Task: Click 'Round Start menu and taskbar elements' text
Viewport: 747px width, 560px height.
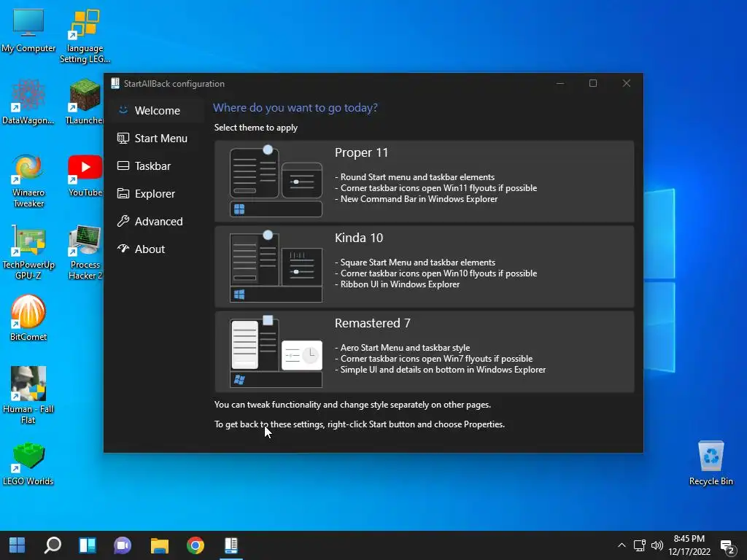Action: coord(417,177)
